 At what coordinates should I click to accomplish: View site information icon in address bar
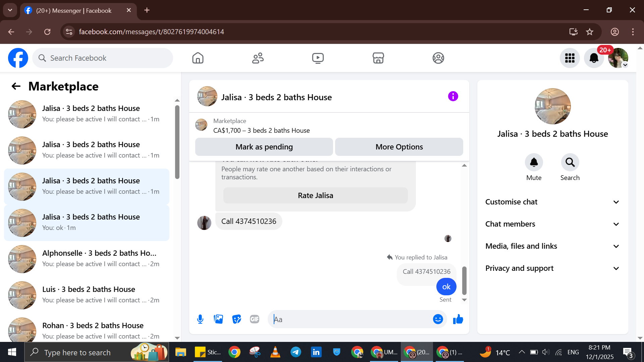pyautogui.click(x=69, y=32)
